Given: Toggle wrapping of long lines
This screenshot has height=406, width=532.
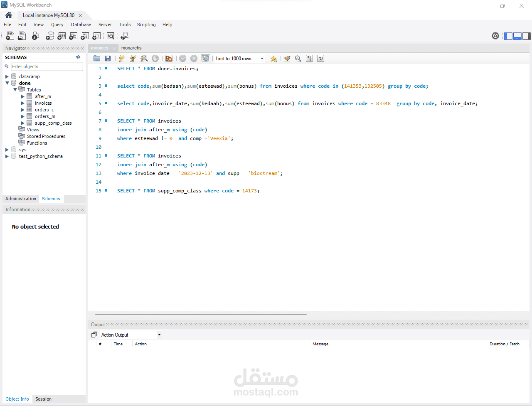Looking at the screenshot, I should tap(320, 58).
